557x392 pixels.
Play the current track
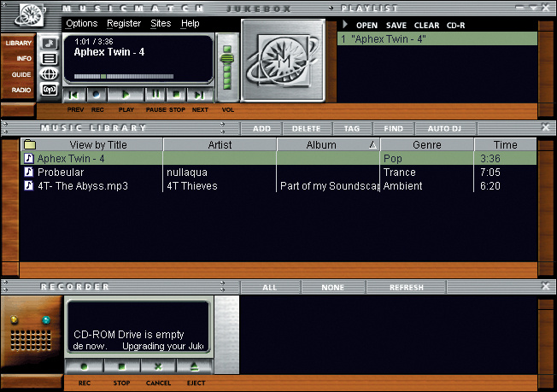pyautogui.click(x=126, y=95)
